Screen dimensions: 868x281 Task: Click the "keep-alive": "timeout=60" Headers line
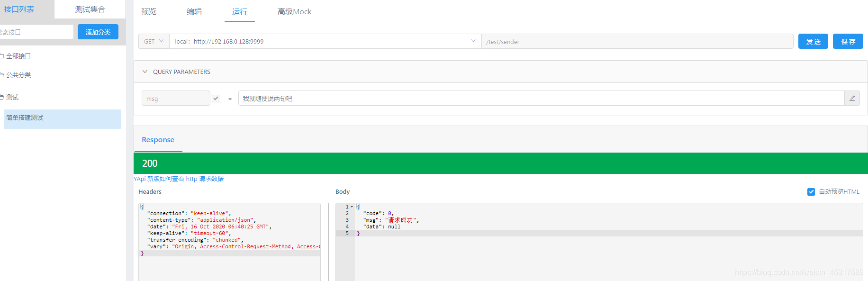189,233
